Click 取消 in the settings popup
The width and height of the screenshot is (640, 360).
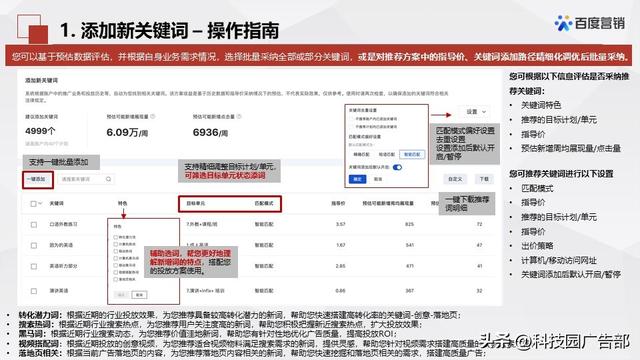[378, 179]
